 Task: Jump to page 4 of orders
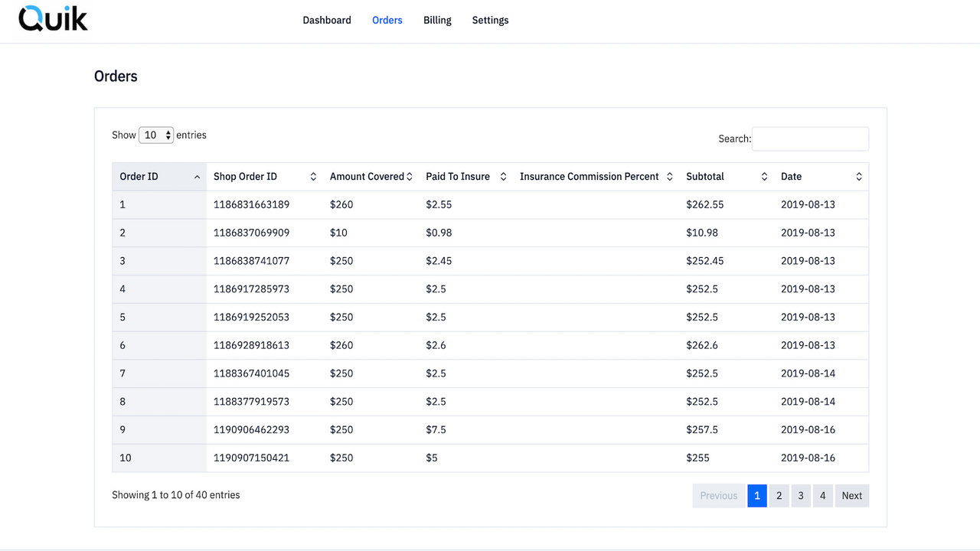coord(822,496)
